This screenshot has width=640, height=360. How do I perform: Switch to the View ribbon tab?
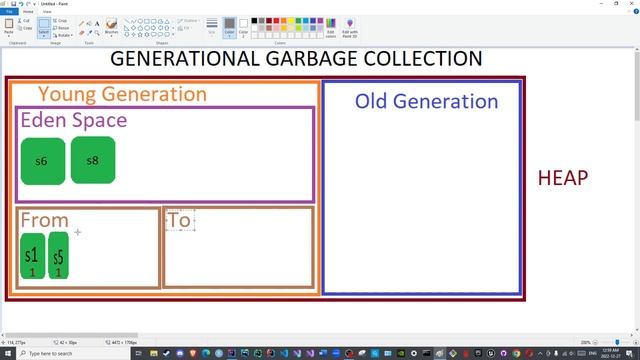pos(47,11)
